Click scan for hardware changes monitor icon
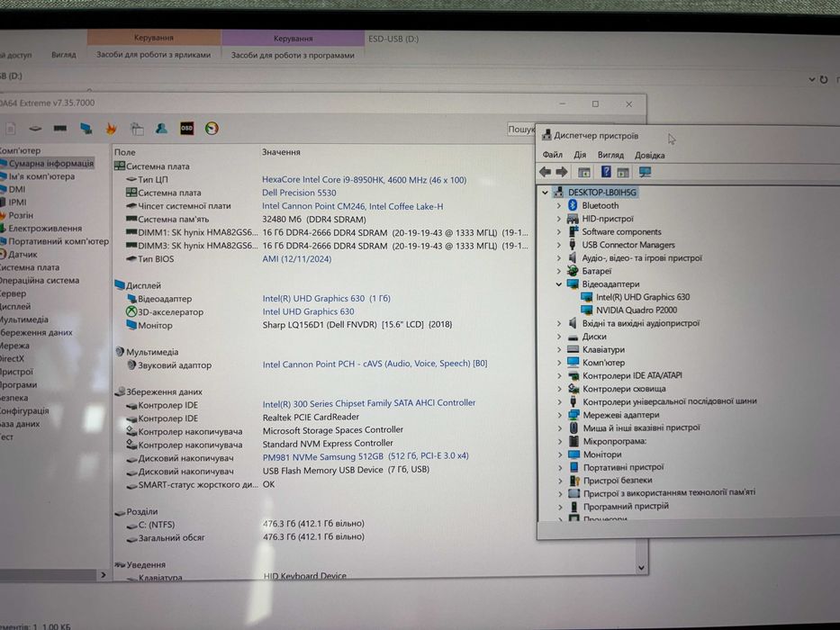The image size is (840, 630). pyautogui.click(x=645, y=172)
